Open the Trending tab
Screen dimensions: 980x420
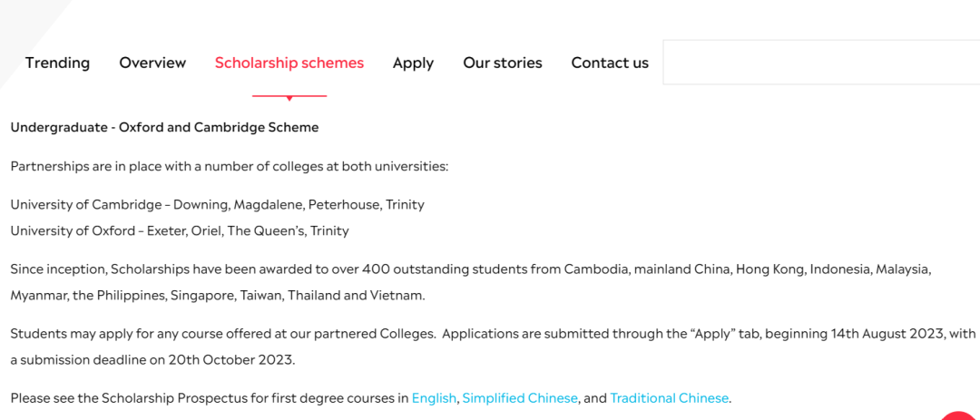57,63
